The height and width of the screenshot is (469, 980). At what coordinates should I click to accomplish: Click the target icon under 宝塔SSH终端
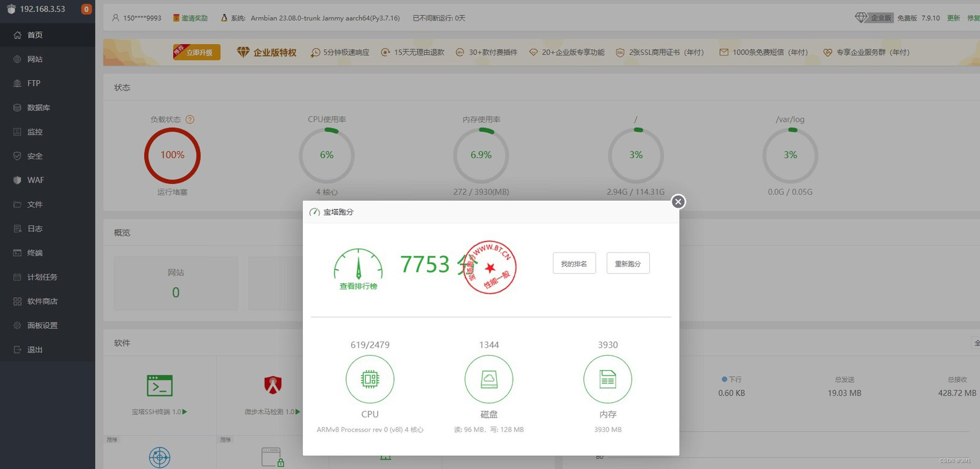pos(160,458)
